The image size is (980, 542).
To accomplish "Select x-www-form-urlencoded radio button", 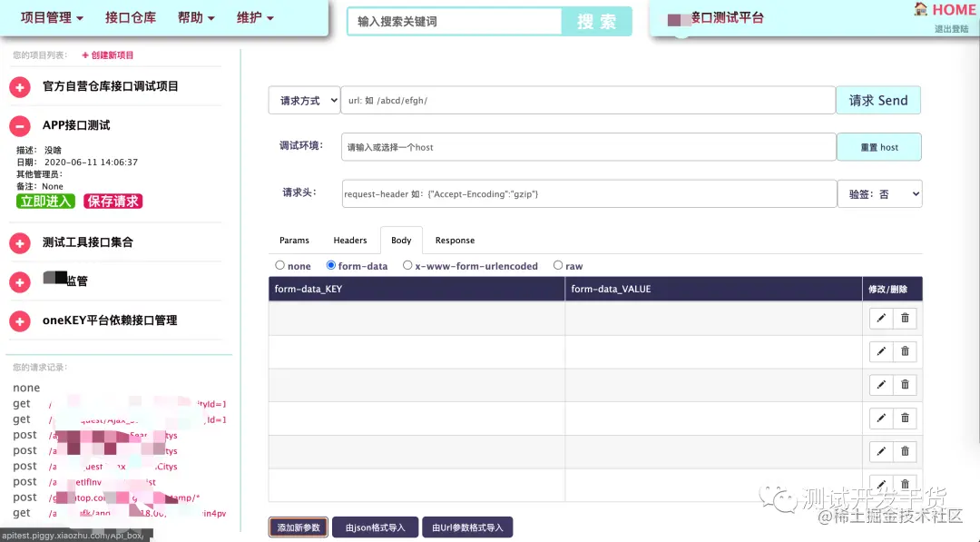I will coord(407,266).
